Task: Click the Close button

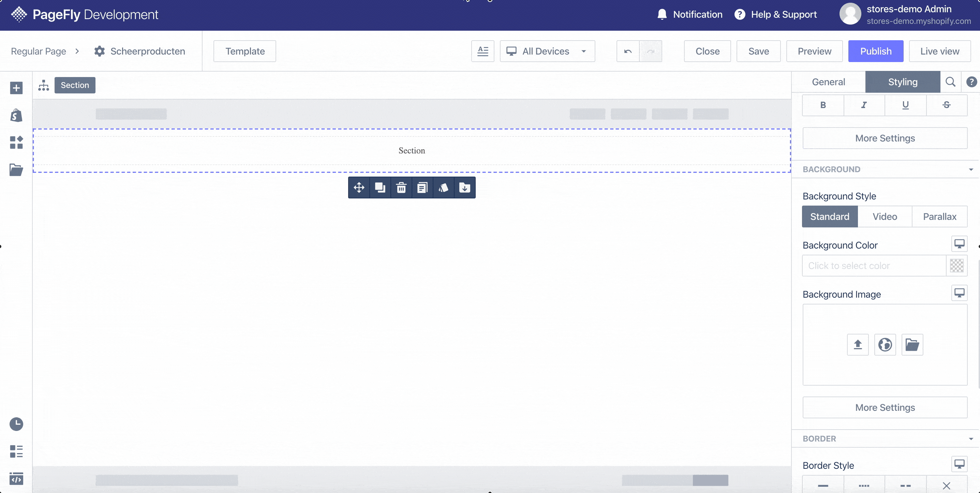Action: tap(707, 51)
